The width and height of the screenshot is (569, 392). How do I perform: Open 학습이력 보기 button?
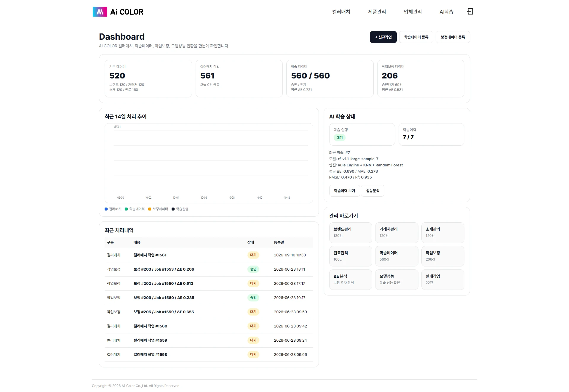(x=344, y=191)
